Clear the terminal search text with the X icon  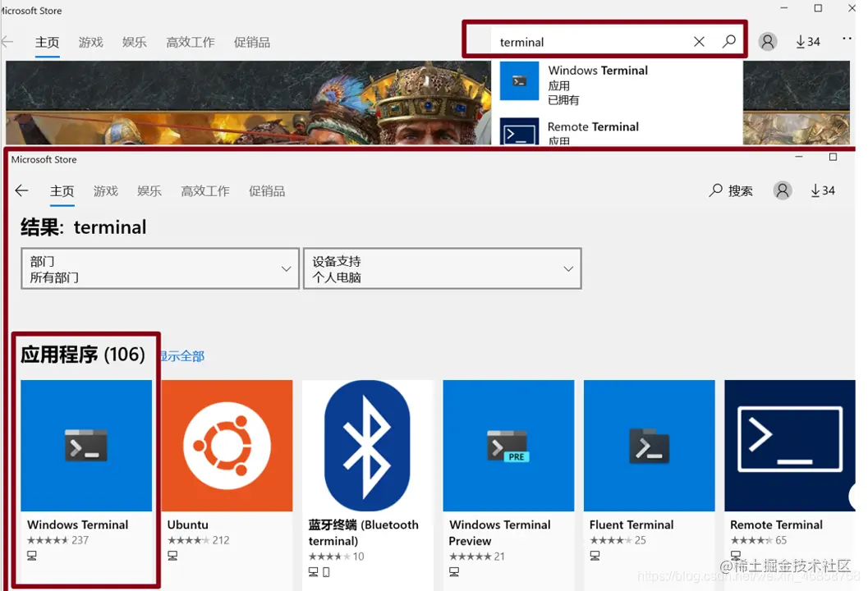699,42
